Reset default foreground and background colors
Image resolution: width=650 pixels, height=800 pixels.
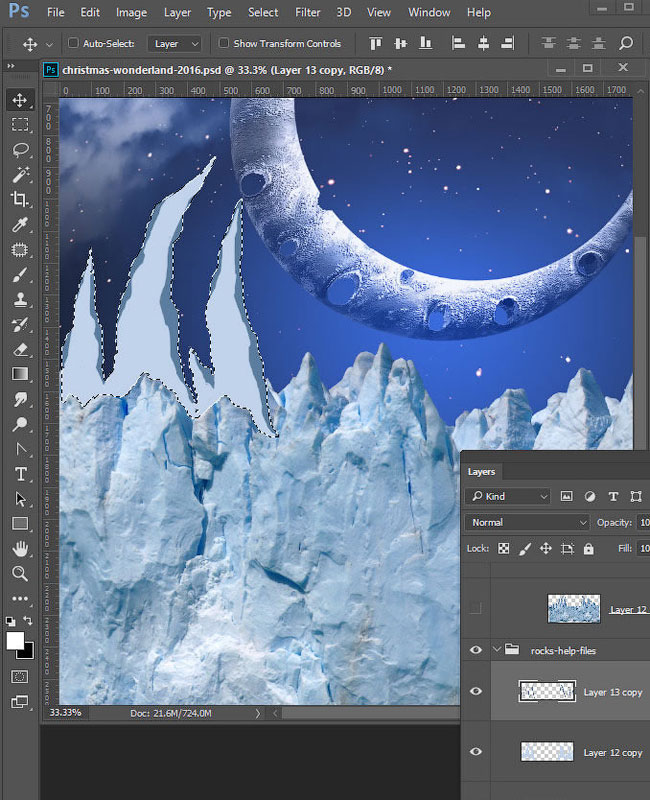click(10, 621)
